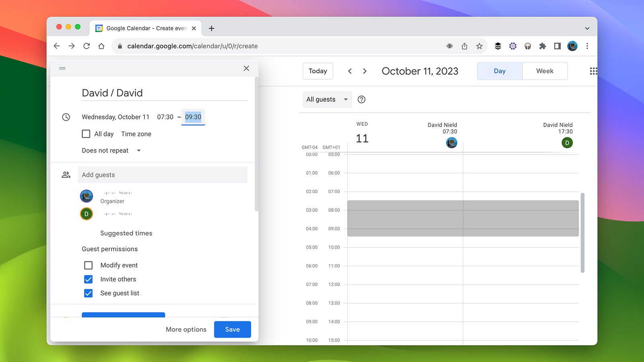Enable the All day checkbox
This screenshot has width=644, height=362.
pos(86,134)
